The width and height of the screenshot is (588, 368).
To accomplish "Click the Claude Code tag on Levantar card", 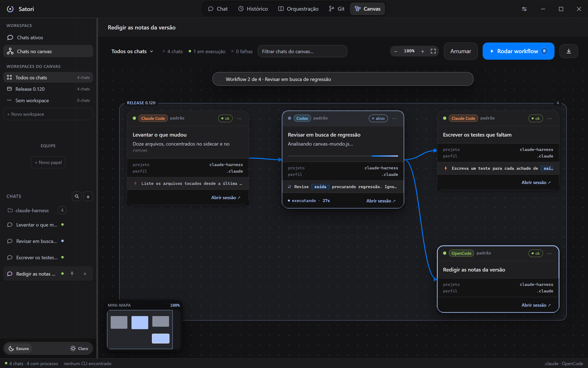I will coord(153,119).
